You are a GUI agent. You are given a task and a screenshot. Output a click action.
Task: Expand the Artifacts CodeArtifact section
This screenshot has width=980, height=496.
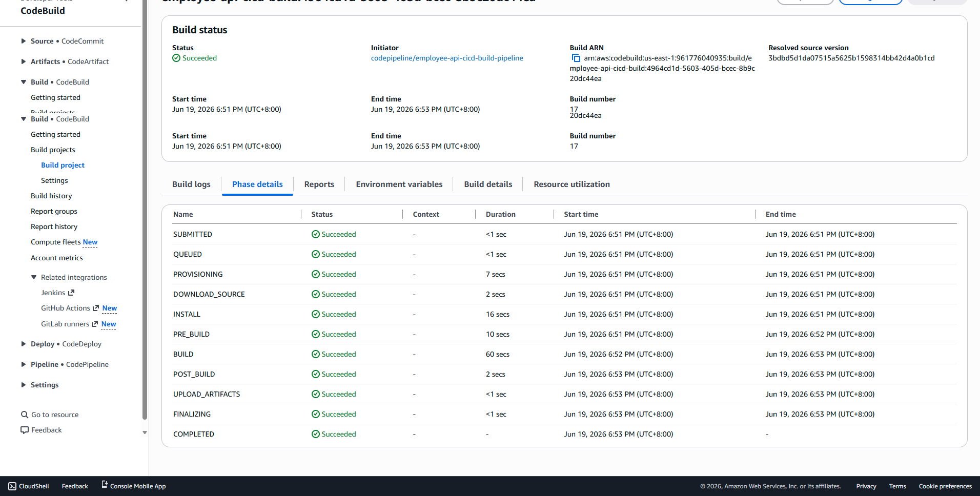click(24, 61)
